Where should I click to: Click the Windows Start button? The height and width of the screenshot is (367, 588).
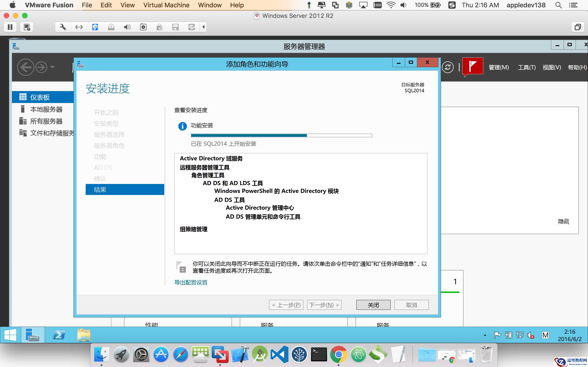click(x=10, y=335)
